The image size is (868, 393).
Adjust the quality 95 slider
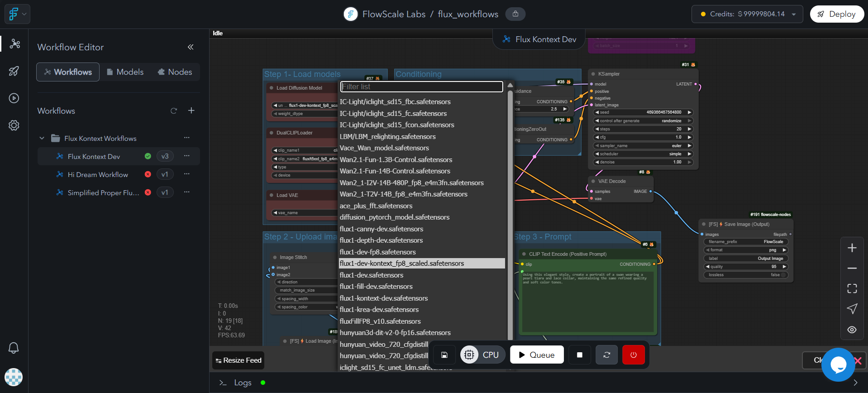click(x=746, y=267)
